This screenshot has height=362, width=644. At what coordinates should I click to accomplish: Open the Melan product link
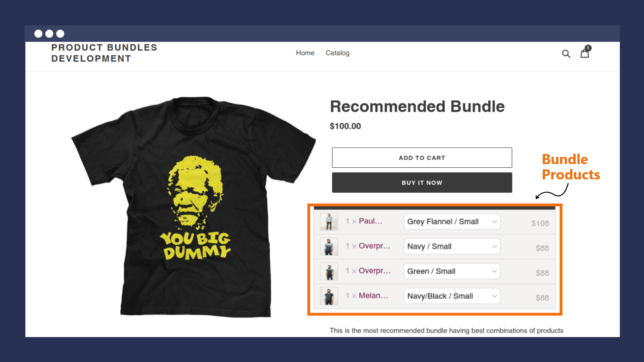pos(372,295)
